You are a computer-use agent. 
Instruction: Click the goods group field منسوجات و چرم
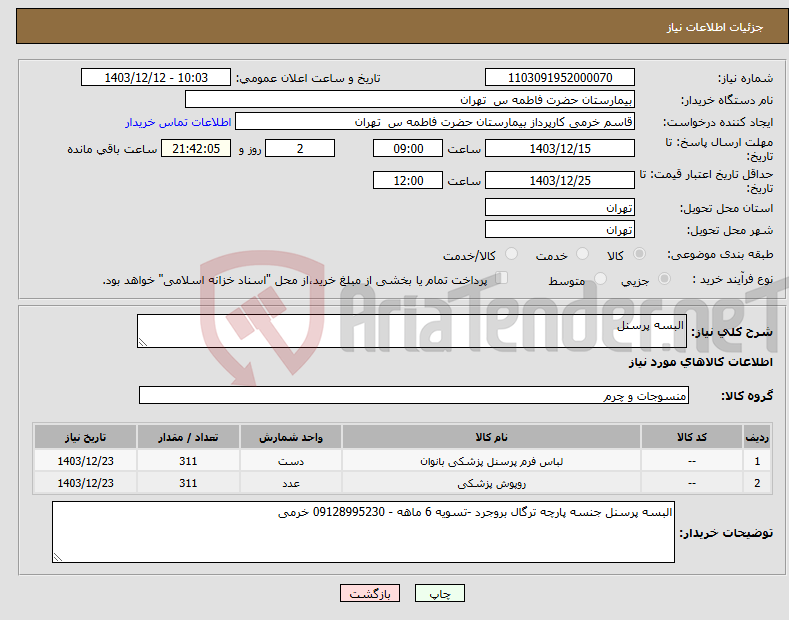point(414,396)
